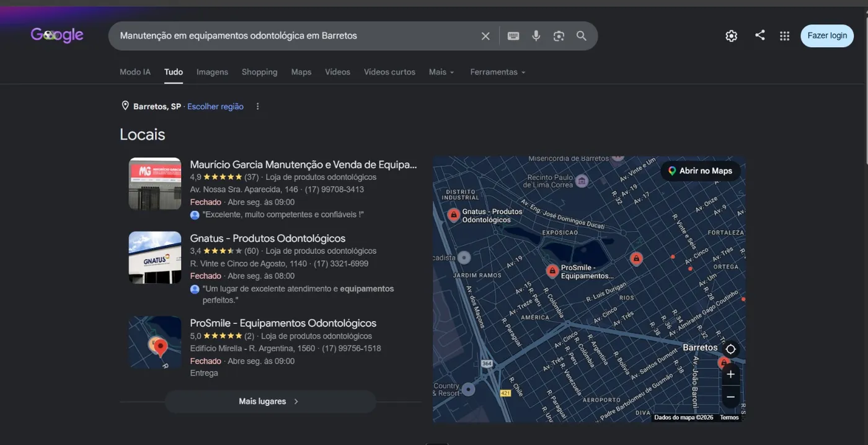Open the Imagens tab
This screenshot has width=868, height=445.
tap(213, 72)
